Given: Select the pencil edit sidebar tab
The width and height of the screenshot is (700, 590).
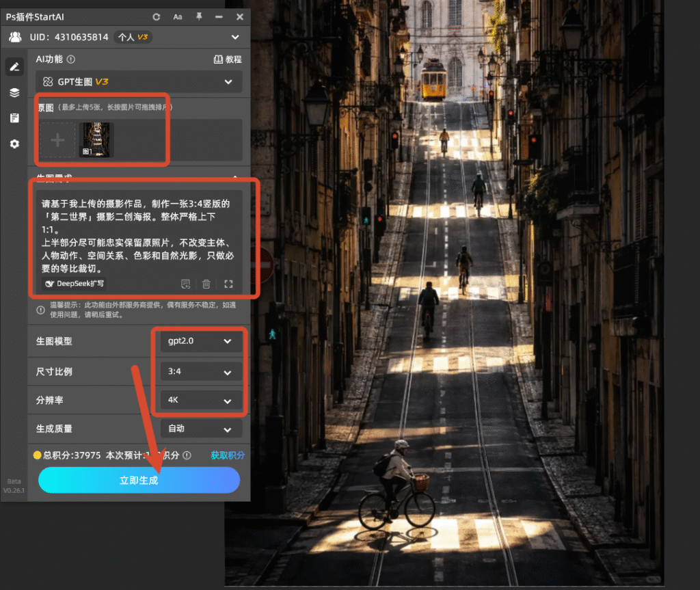Looking at the screenshot, I should tap(14, 67).
